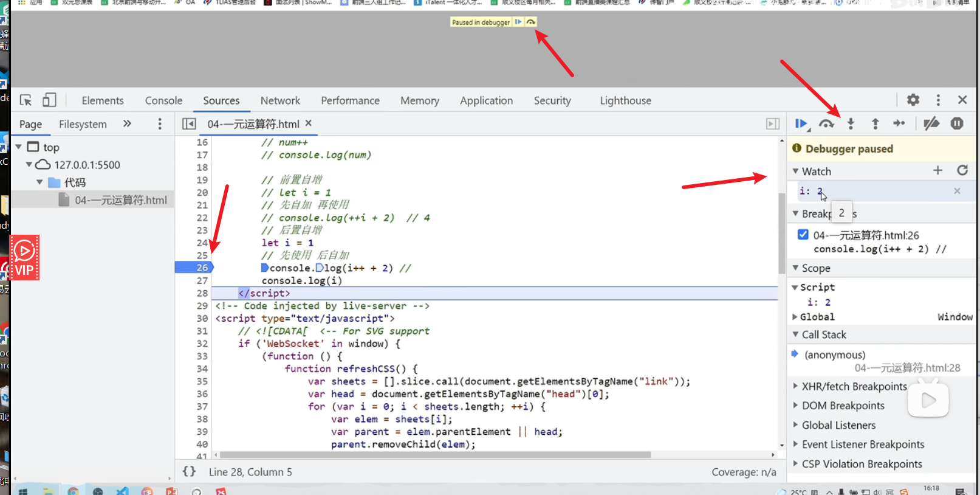The width and height of the screenshot is (980, 495).
Task: Collapse the Script scope group
Action: pos(795,287)
